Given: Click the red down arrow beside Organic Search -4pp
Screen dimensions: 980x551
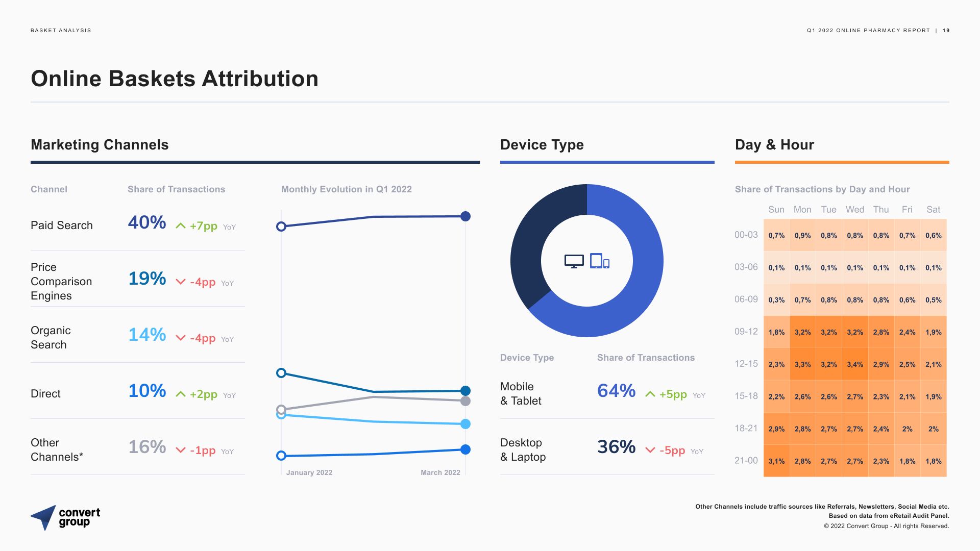Looking at the screenshot, I should pyautogui.click(x=180, y=338).
